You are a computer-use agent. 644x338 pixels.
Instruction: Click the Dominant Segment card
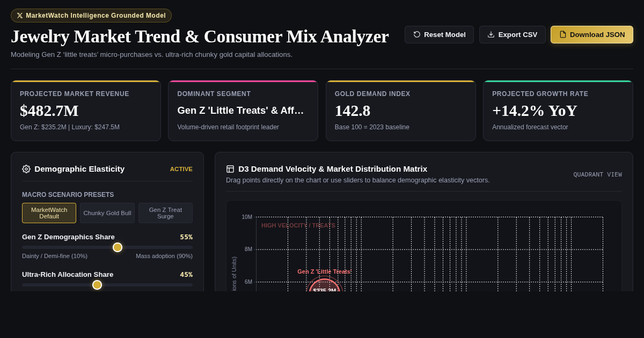click(x=243, y=111)
